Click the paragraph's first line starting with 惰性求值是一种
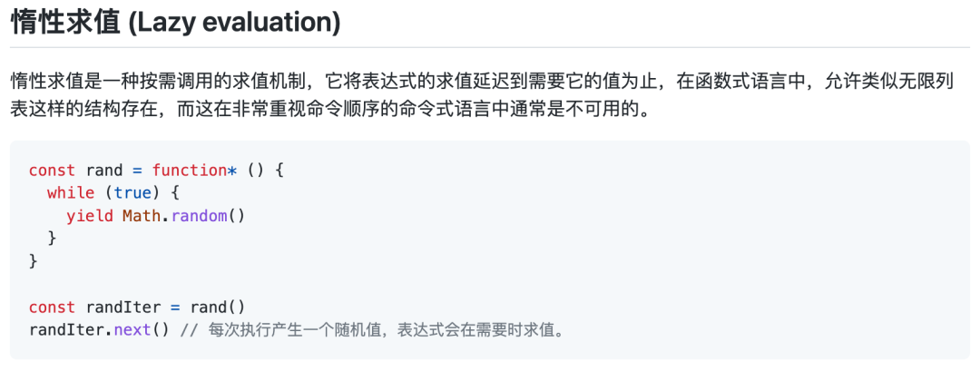 tap(473, 82)
